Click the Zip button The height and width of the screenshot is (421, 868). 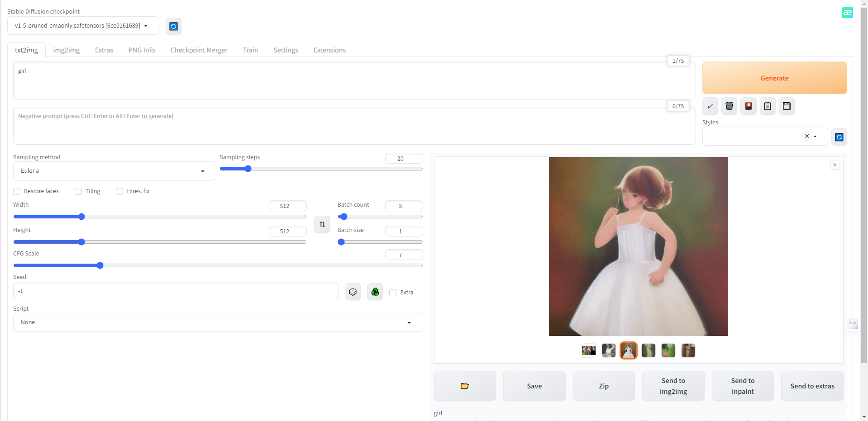(x=604, y=386)
